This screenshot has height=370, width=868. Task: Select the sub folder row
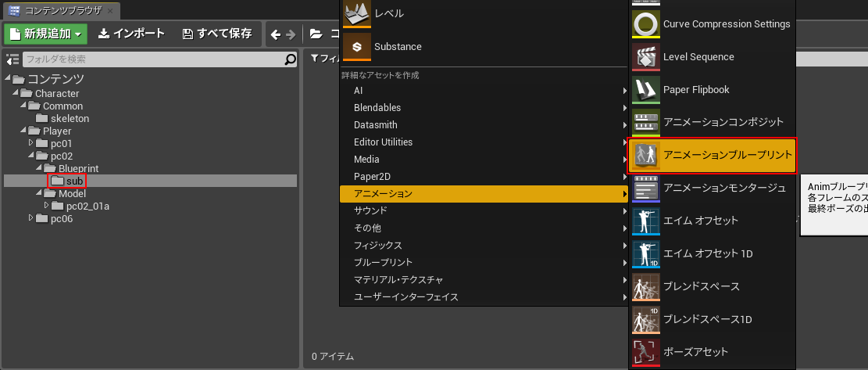[150, 181]
